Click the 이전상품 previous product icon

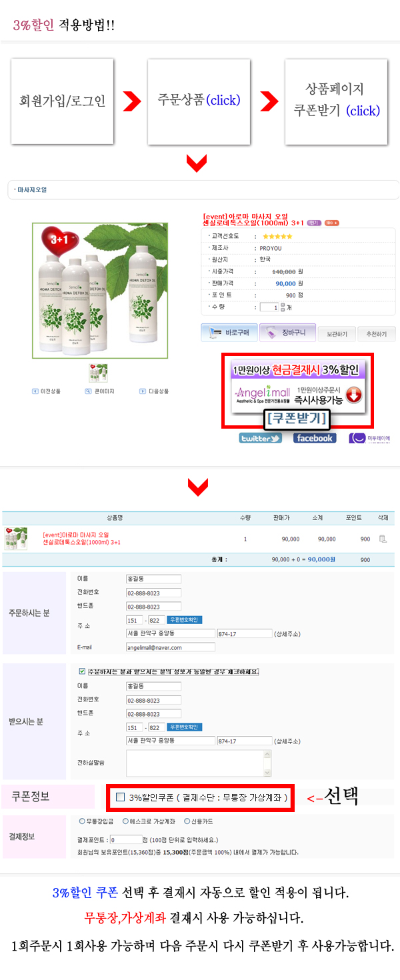[x=46, y=391]
